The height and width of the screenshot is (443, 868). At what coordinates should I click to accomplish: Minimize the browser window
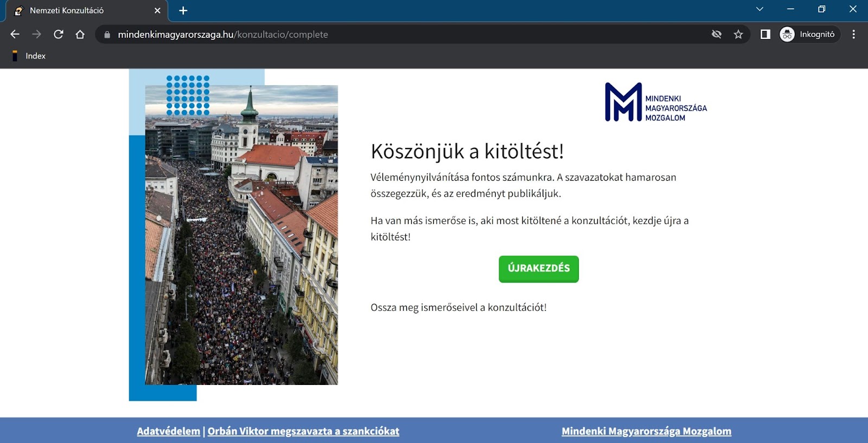[x=790, y=9]
